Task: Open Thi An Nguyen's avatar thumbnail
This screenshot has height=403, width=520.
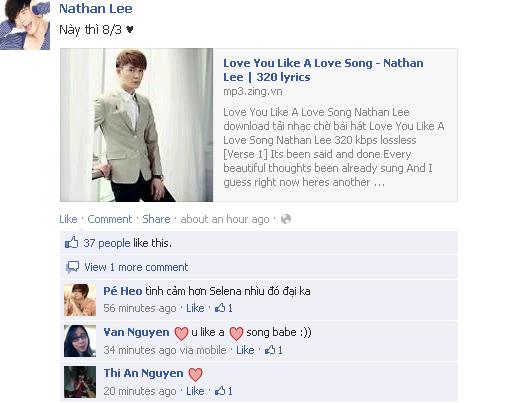Action: click(80, 382)
